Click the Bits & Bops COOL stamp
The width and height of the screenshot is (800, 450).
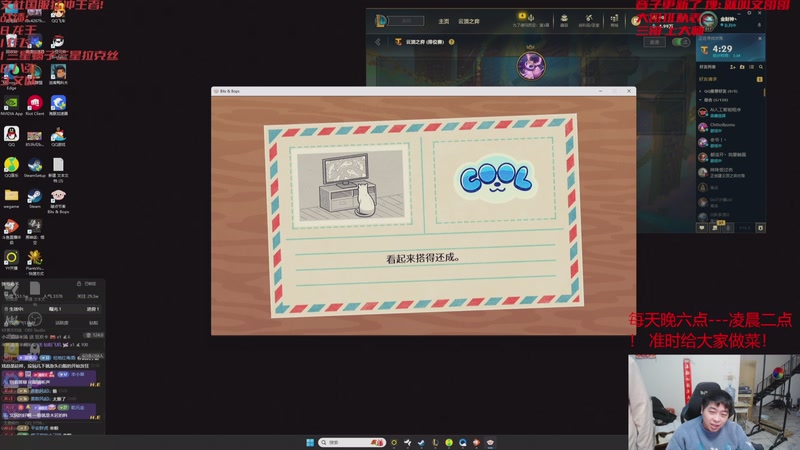click(496, 179)
